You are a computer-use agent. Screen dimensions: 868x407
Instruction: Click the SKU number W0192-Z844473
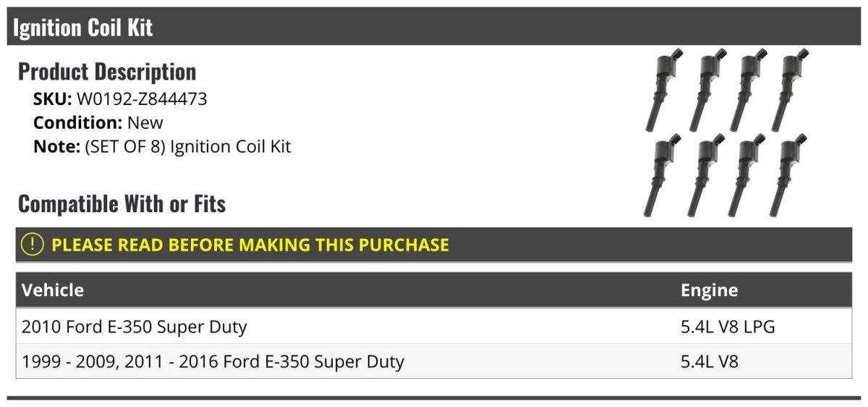click(x=142, y=99)
